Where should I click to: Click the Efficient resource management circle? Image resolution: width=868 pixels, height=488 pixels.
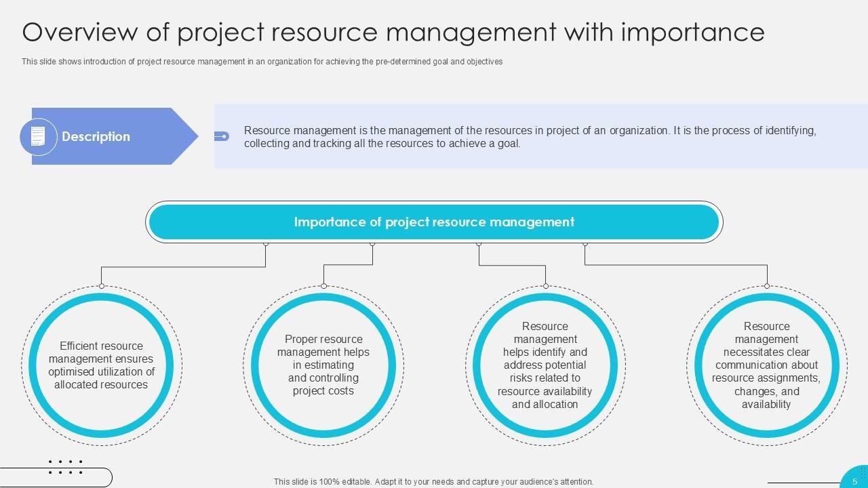101,365
